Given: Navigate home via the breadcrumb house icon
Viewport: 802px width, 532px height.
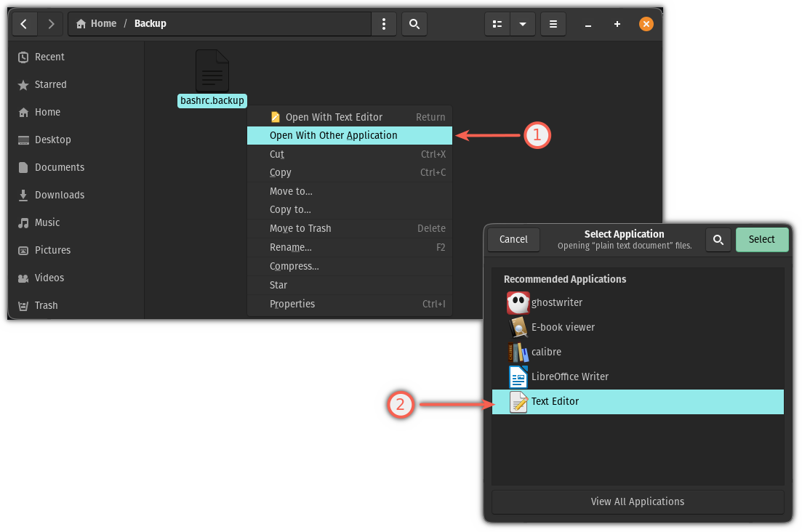Looking at the screenshot, I should click(80, 23).
